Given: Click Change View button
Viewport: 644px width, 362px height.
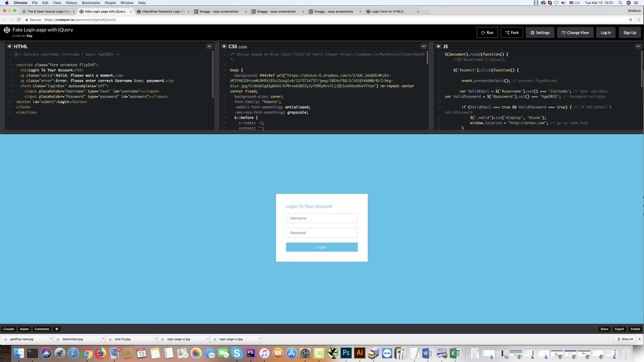Looking at the screenshot, I should click(x=575, y=32).
